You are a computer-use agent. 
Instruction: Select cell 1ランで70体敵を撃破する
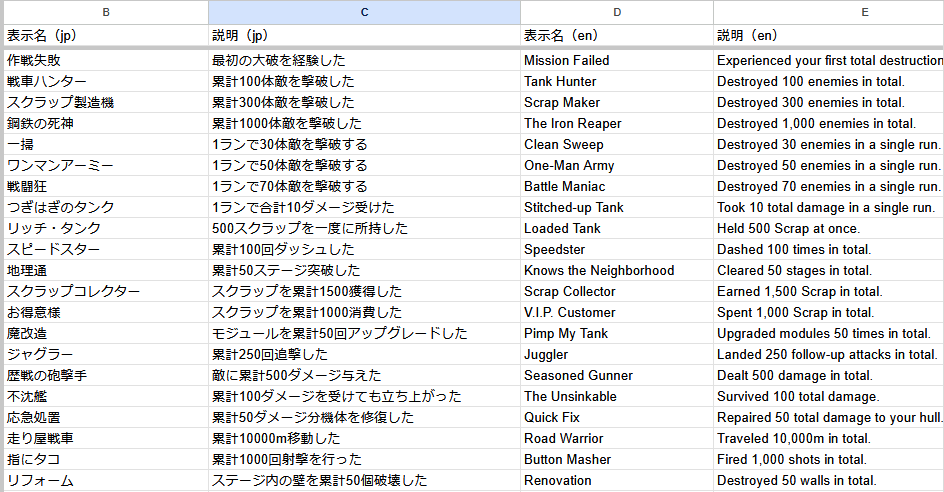pos(364,187)
